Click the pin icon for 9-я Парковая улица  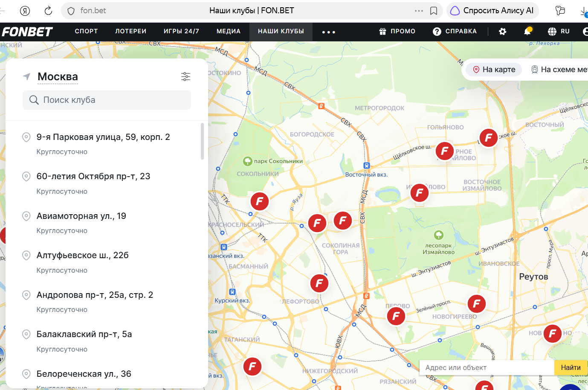click(26, 137)
